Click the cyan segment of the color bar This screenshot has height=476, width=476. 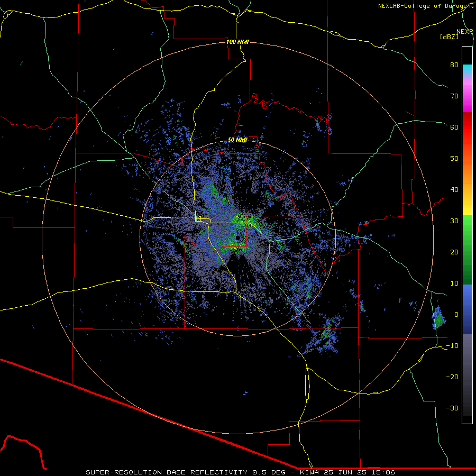pos(467,69)
